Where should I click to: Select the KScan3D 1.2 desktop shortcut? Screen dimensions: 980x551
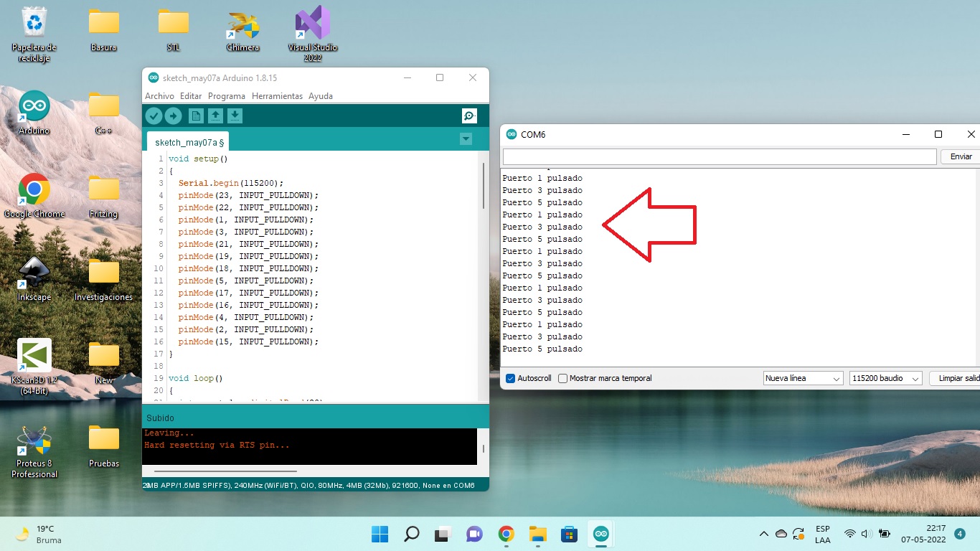click(34, 367)
